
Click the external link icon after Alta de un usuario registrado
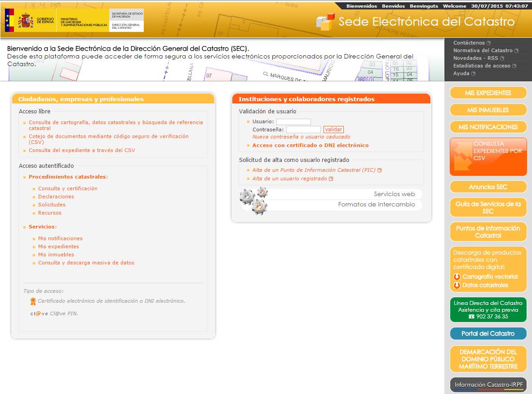(331, 179)
